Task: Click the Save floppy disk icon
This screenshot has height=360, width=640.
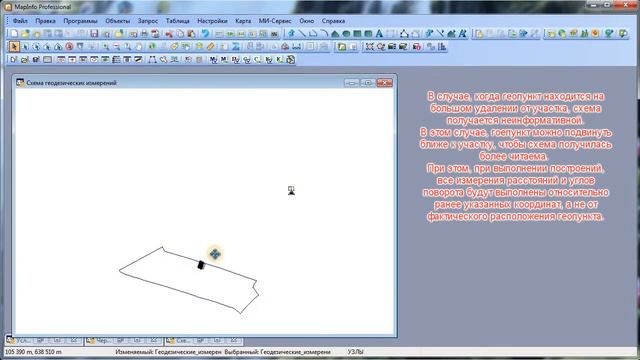Action: [94, 34]
